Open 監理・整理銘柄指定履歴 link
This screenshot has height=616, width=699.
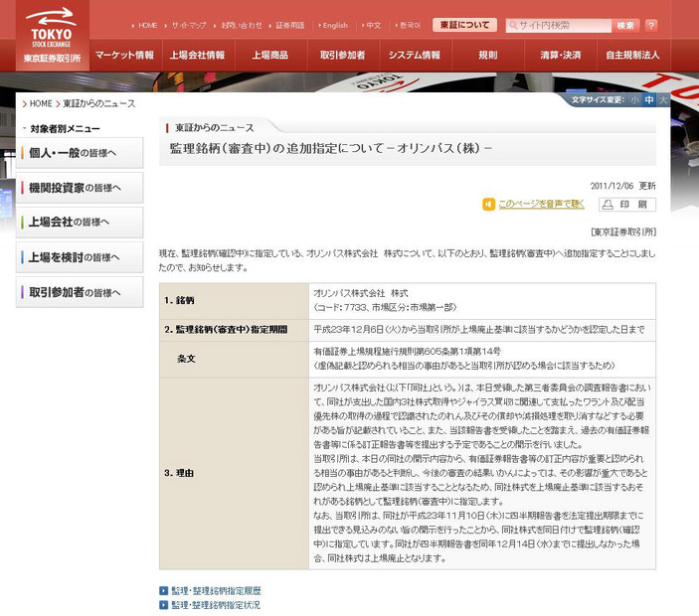pos(216,590)
